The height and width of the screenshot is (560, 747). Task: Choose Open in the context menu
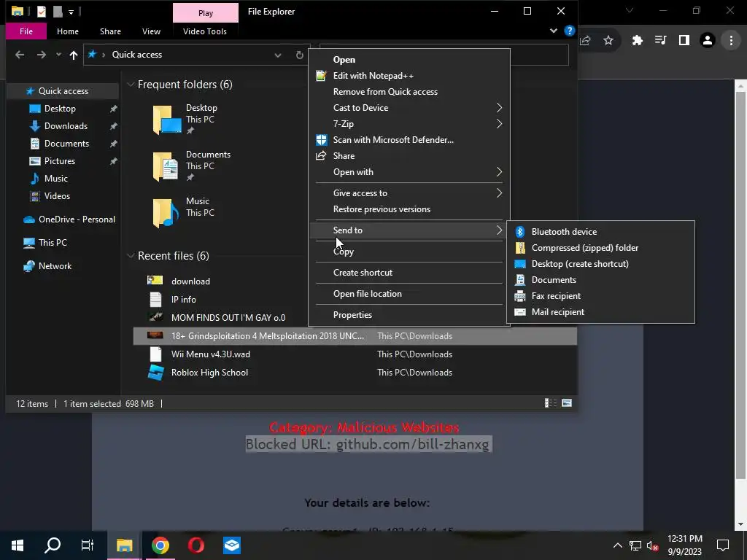(x=409, y=60)
